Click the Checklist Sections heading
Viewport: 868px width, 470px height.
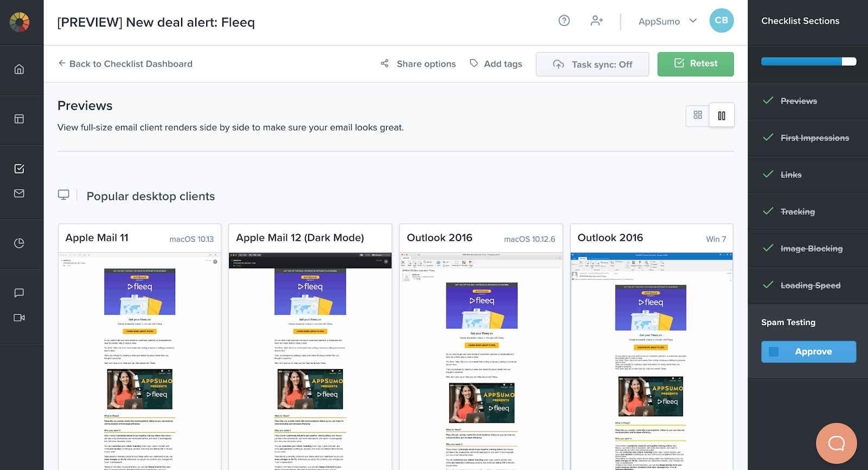800,21
